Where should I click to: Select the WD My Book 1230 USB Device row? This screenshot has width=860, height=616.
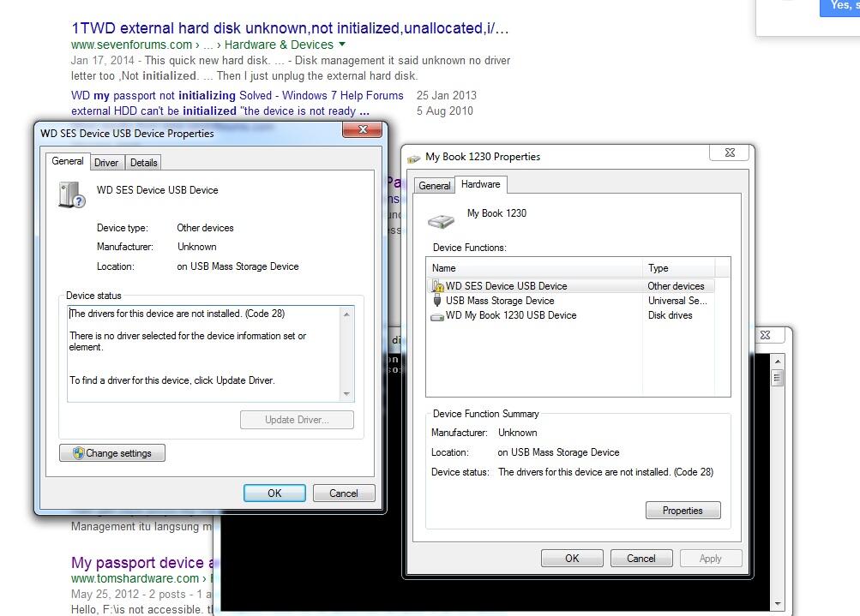pos(570,315)
